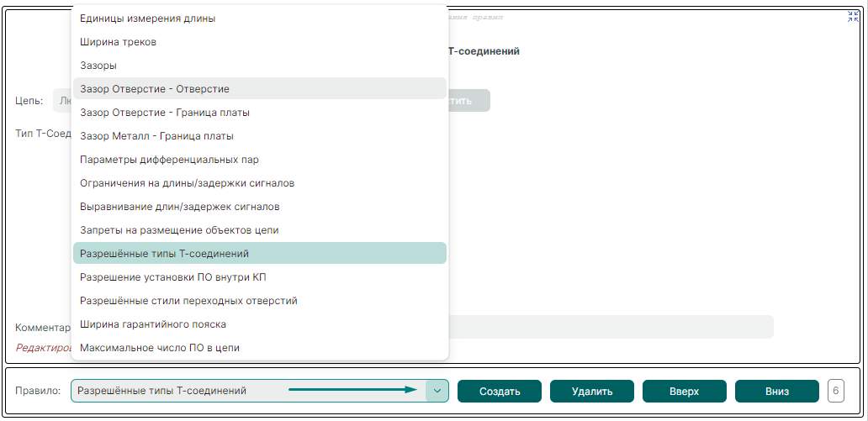868x421 pixels.
Task: Pick 'Ширина гарантийного пояска' option
Action: pyautogui.click(x=260, y=324)
